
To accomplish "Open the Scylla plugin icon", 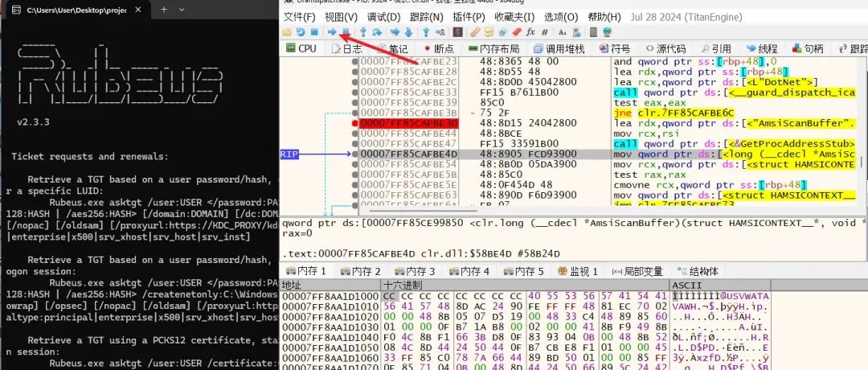I will point(457,31).
